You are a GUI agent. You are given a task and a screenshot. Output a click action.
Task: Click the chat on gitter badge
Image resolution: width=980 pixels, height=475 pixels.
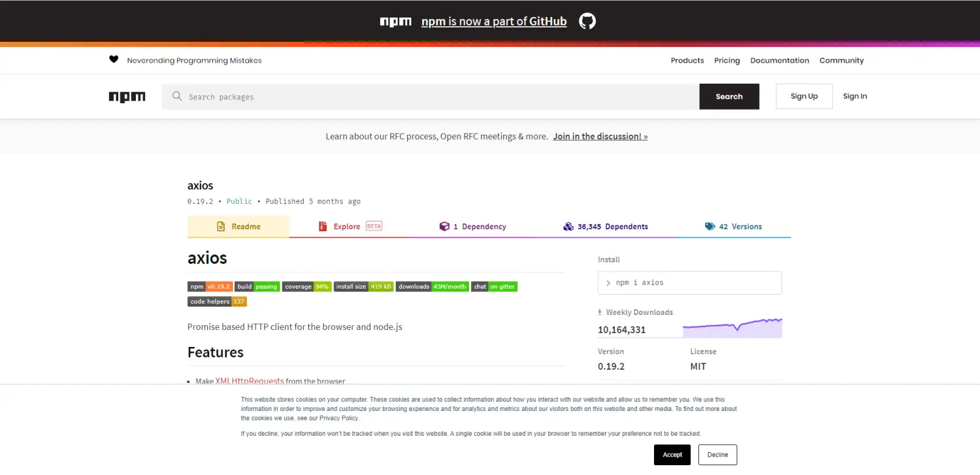[x=495, y=286]
